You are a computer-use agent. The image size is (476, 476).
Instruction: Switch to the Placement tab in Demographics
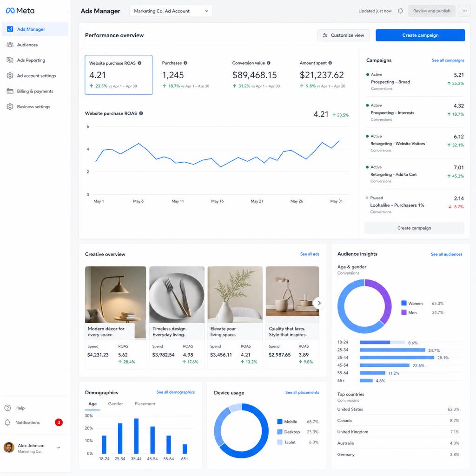coord(145,404)
